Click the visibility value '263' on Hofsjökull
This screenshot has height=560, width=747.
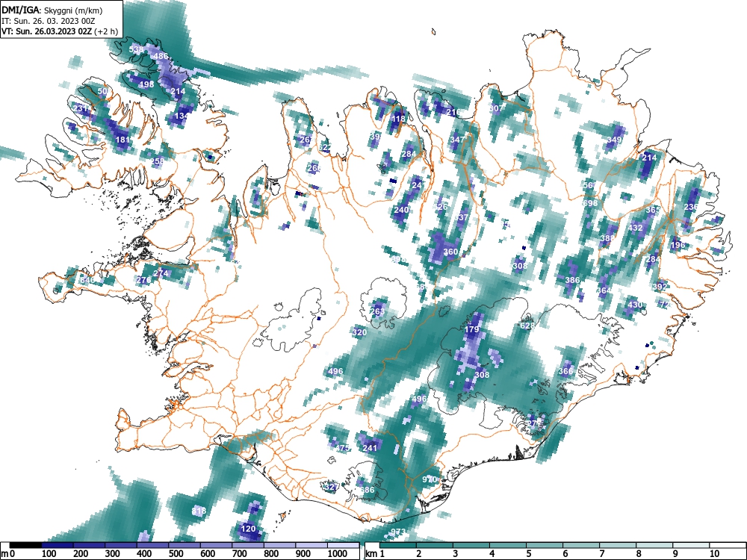click(x=377, y=311)
